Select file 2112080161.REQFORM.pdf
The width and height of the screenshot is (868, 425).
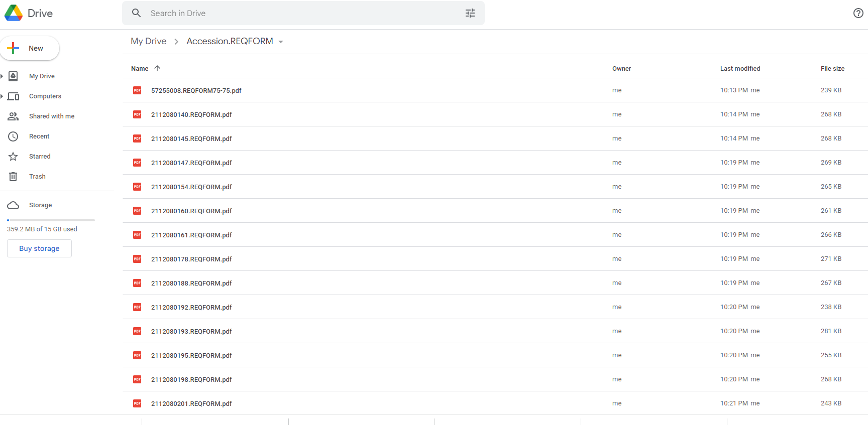point(495,235)
